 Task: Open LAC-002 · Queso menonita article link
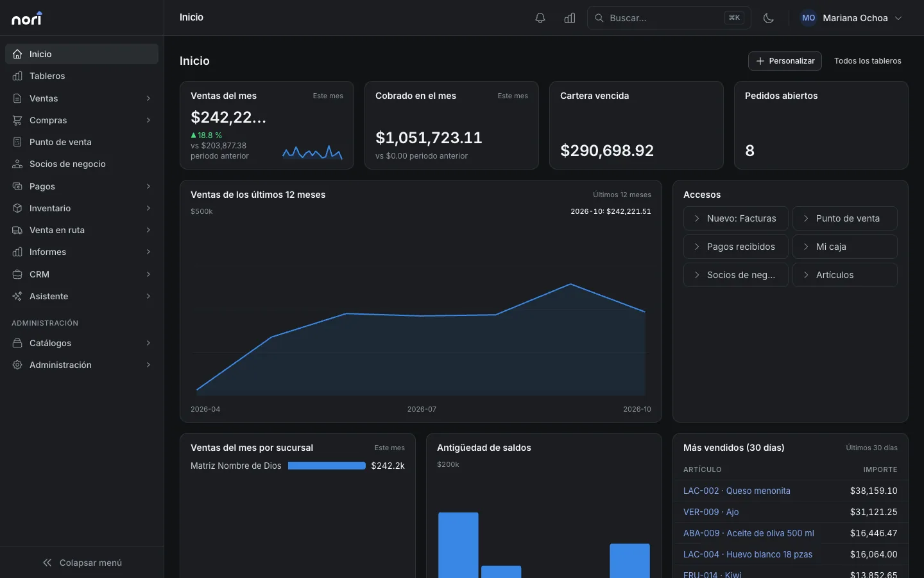pyautogui.click(x=737, y=491)
